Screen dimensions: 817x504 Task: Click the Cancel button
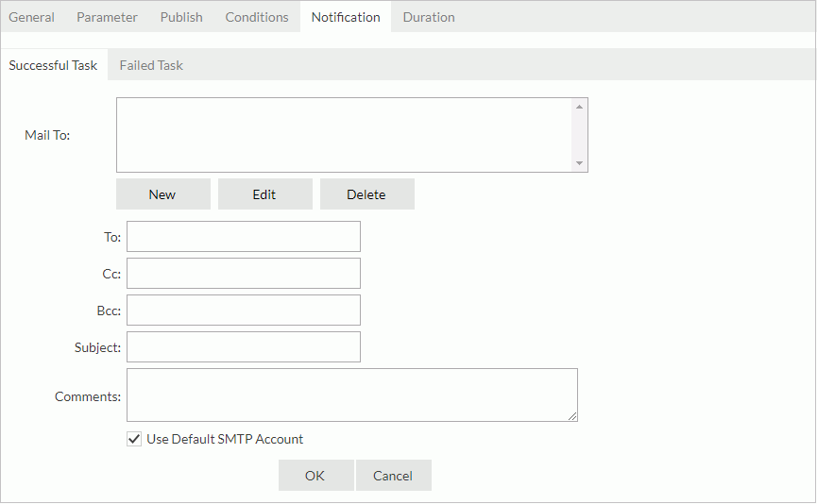click(394, 476)
